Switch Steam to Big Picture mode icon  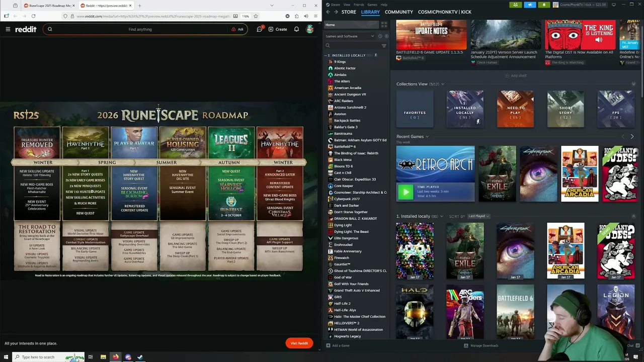click(x=614, y=5)
